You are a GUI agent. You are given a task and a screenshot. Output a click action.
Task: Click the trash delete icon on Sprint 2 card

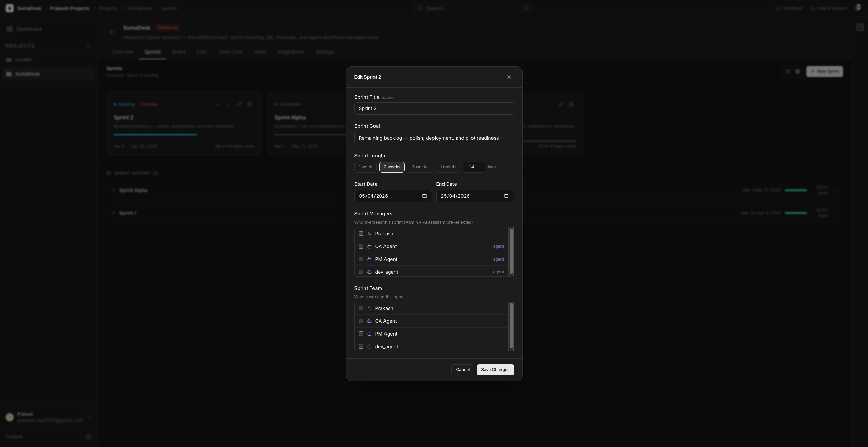click(250, 104)
